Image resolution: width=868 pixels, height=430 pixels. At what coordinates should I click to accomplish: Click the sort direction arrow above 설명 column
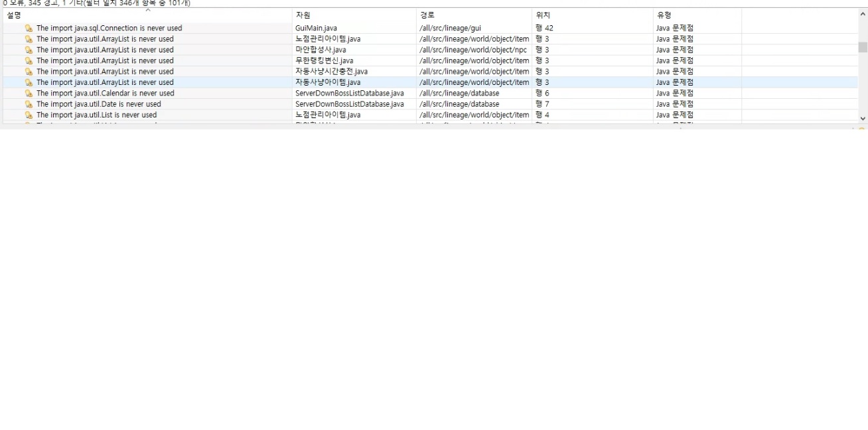147,10
